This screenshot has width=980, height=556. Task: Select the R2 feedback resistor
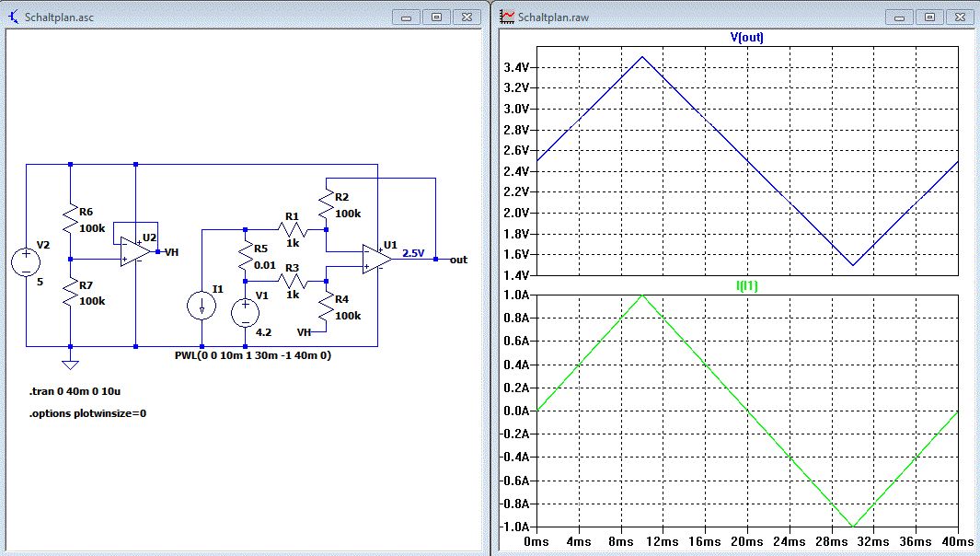tap(327, 203)
